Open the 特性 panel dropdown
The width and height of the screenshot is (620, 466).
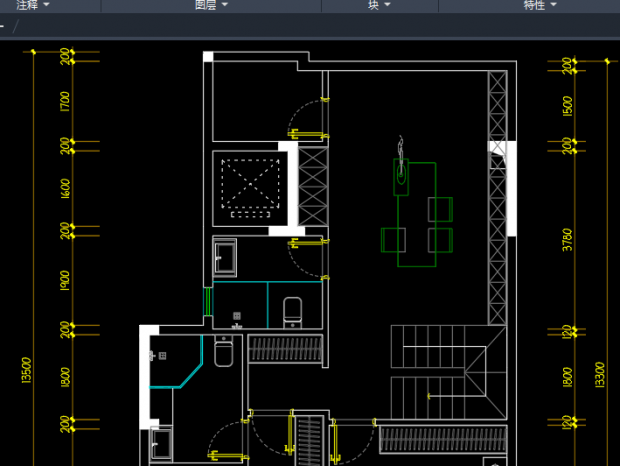541,6
